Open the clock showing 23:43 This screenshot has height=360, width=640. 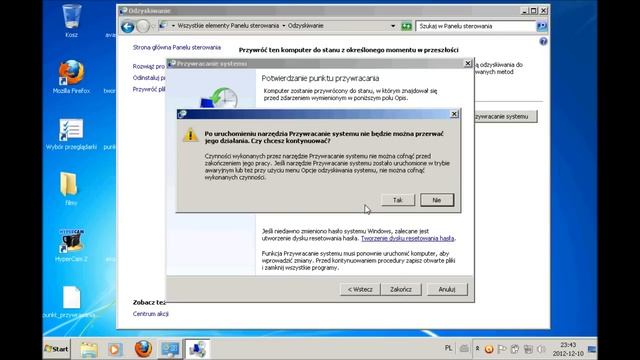(x=568, y=349)
